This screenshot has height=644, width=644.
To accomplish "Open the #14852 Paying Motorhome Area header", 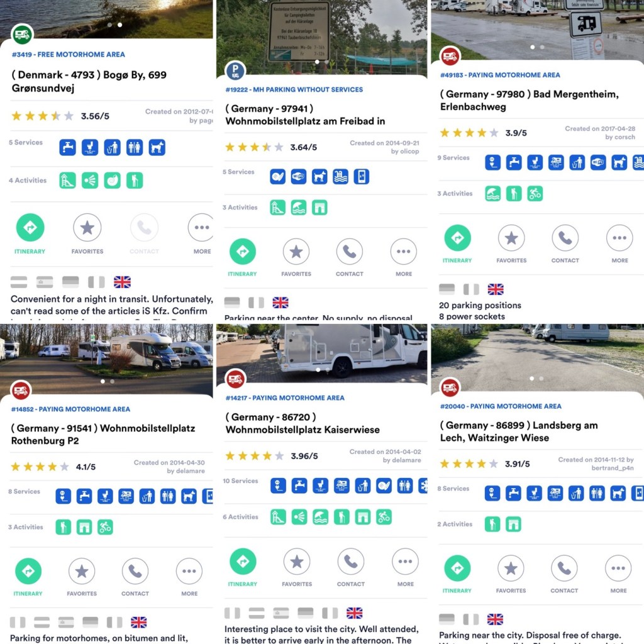I will click(70, 409).
